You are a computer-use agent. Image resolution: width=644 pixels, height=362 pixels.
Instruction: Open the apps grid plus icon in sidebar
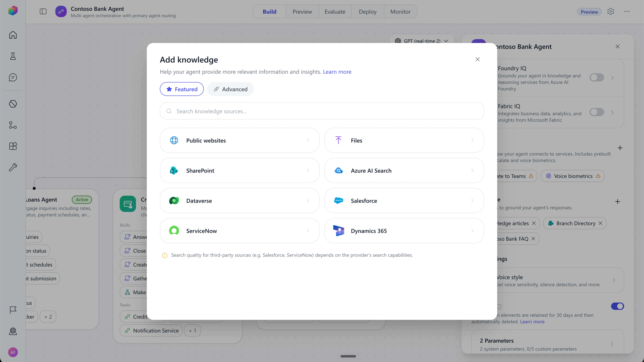tap(13, 146)
